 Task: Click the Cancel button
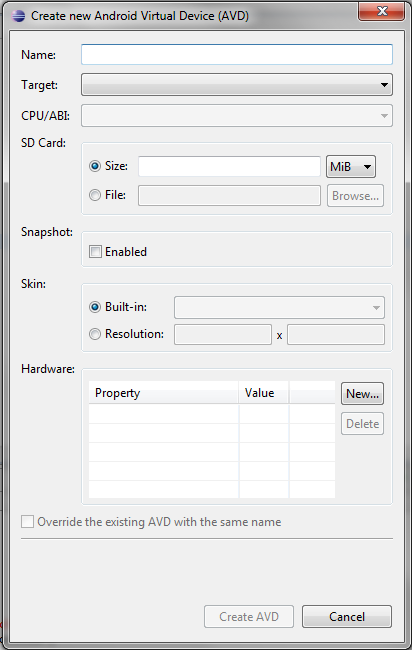pyautogui.click(x=347, y=616)
